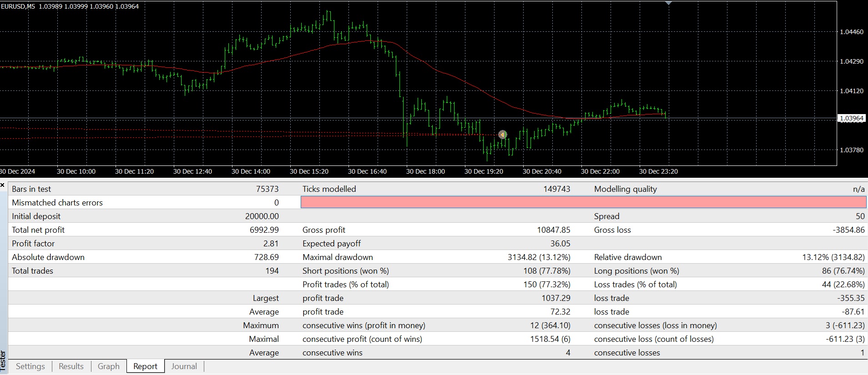Screen dimensions: 868x375
Task: Click the Mismatched charts errors label
Action: coord(57,203)
